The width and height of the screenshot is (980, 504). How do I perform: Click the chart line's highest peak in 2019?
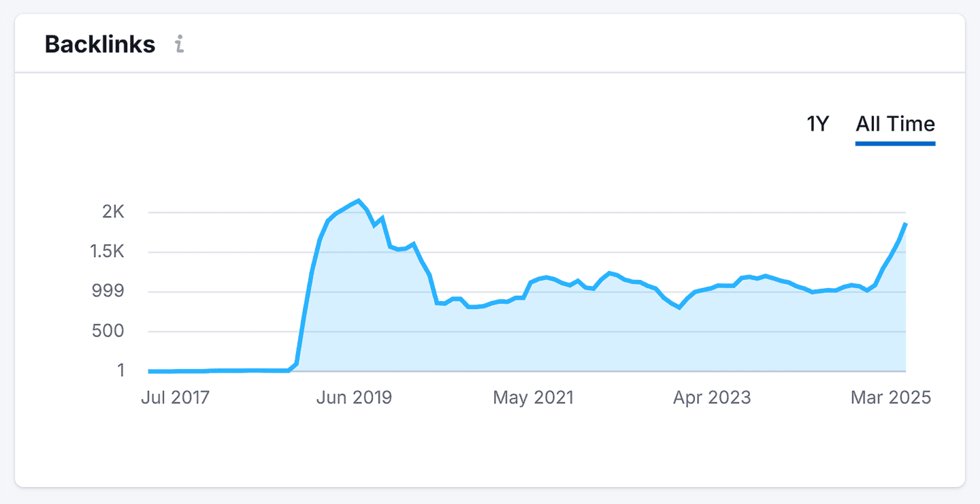(x=358, y=200)
